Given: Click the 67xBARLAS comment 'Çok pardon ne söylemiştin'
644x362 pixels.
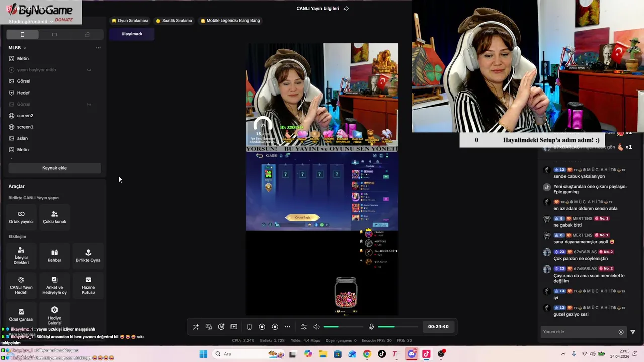Looking at the screenshot, I should pyautogui.click(x=581, y=258).
